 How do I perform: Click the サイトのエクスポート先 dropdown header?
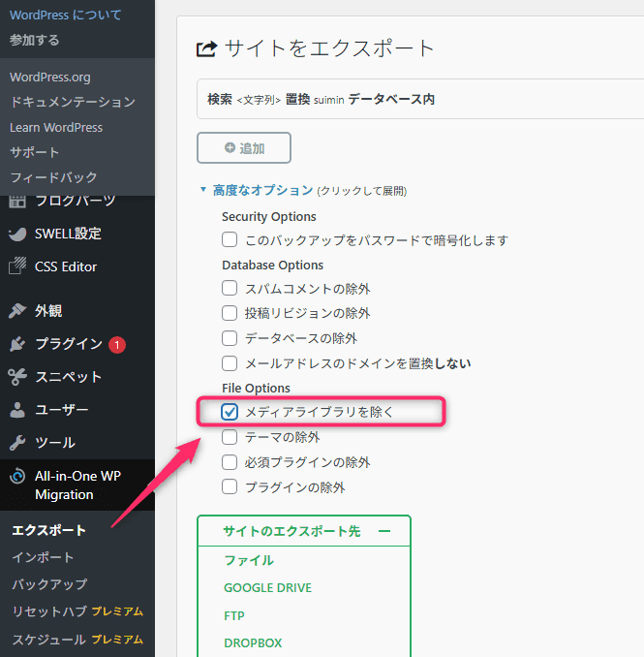coord(304,531)
